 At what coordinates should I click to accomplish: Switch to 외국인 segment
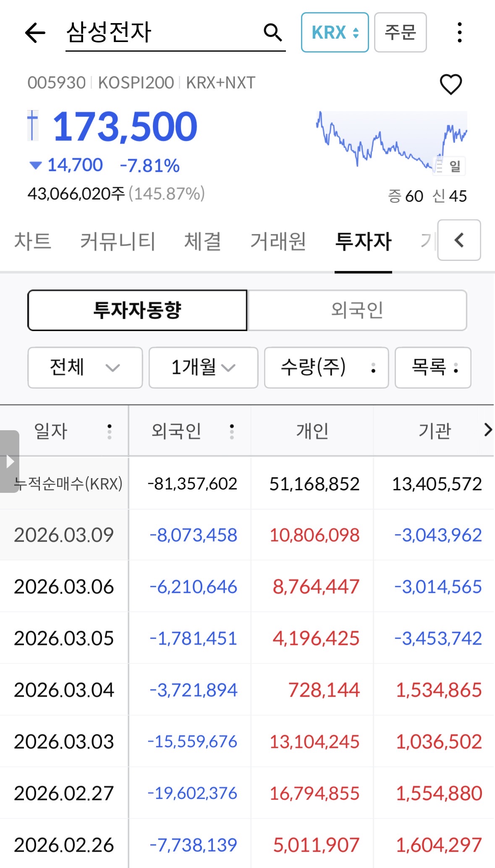357,310
